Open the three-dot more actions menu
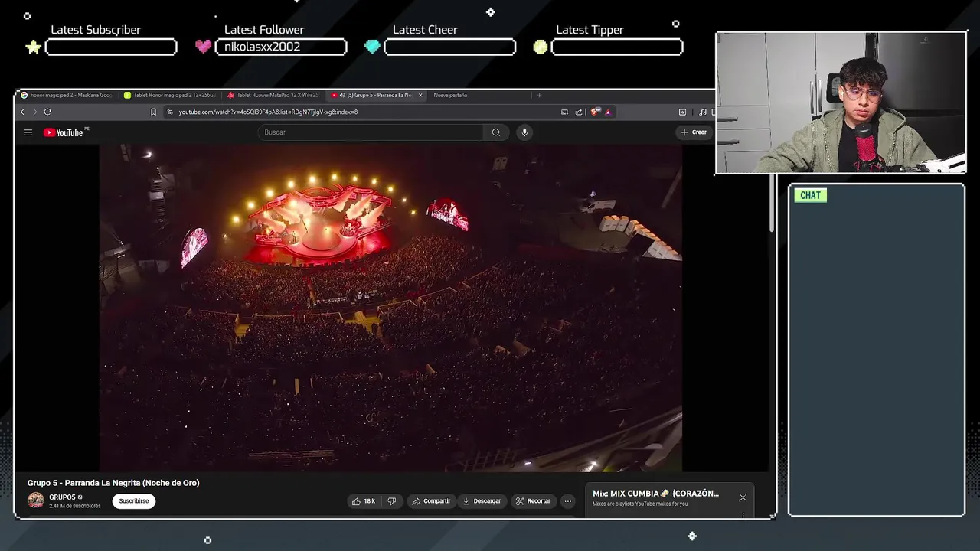Image resolution: width=980 pixels, height=551 pixels. [567, 501]
